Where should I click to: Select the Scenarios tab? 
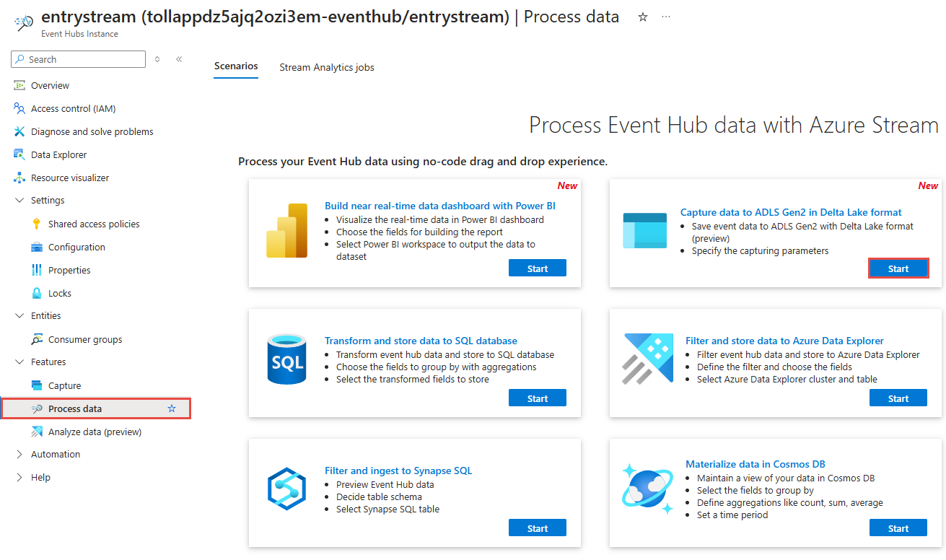pos(236,66)
